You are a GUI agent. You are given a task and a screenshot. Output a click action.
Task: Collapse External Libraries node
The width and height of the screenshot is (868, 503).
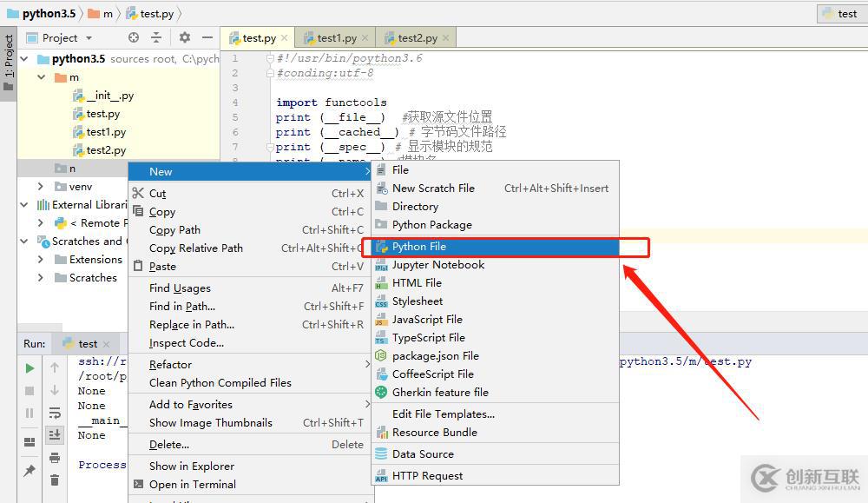tap(23, 205)
